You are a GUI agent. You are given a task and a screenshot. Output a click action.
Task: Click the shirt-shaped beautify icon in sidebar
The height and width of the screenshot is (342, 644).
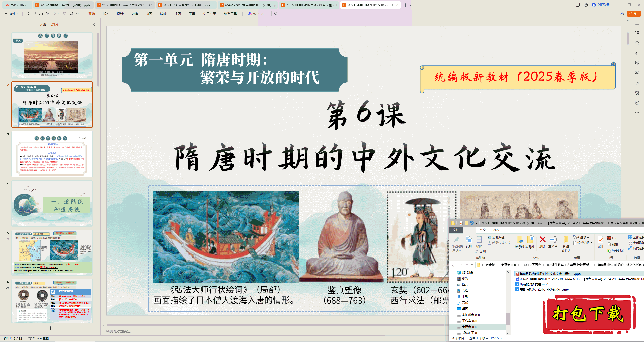[x=637, y=93]
